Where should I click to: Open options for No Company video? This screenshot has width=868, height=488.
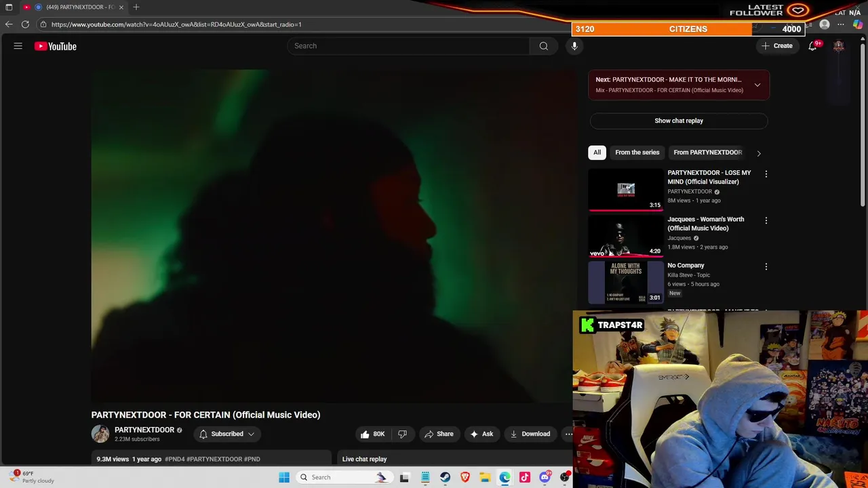(x=766, y=267)
